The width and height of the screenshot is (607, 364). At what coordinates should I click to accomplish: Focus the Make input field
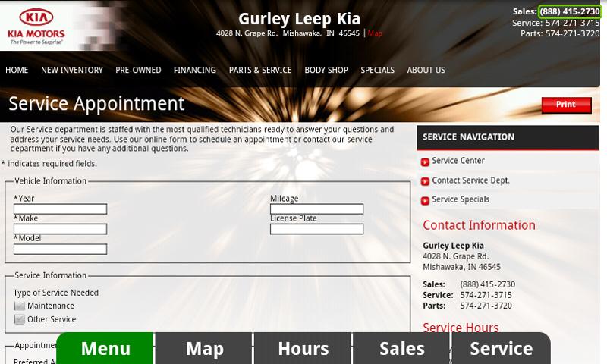(61, 229)
